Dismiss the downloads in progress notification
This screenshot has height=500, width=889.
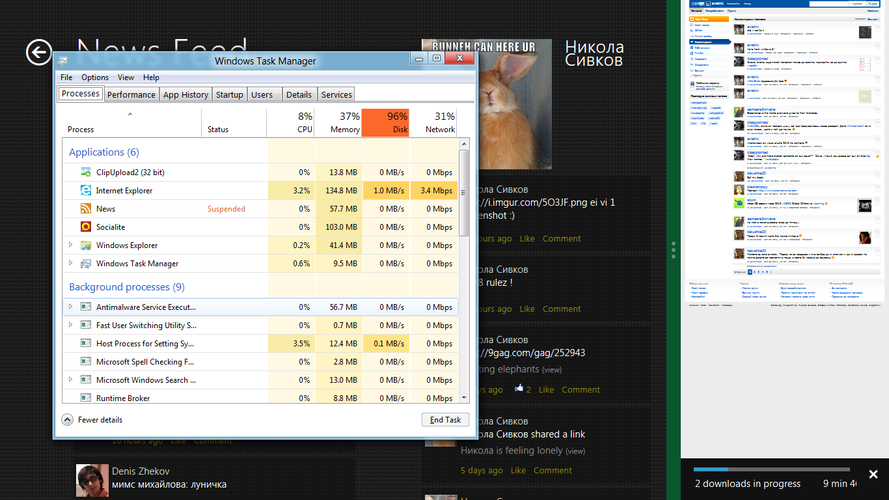[x=873, y=474]
